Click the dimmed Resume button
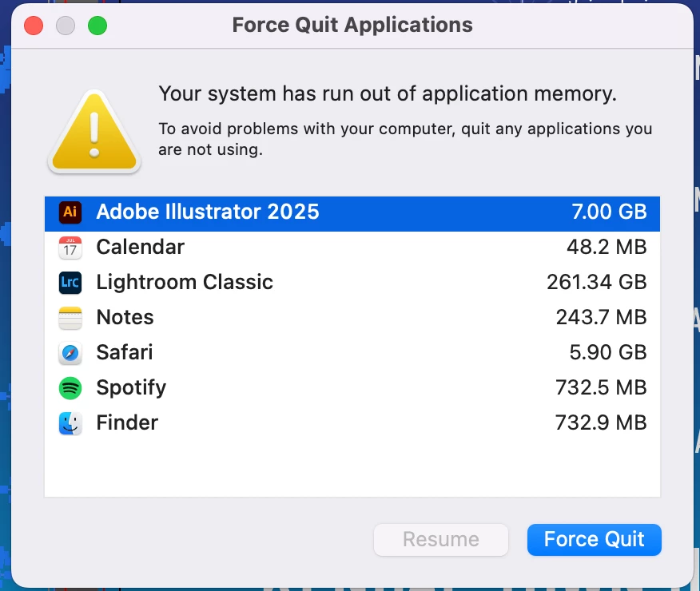This screenshot has height=591, width=700. pos(441,540)
